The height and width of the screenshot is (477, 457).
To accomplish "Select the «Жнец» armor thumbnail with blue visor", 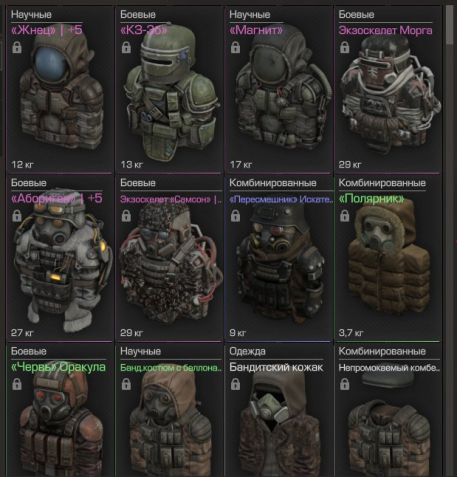I will [62, 92].
